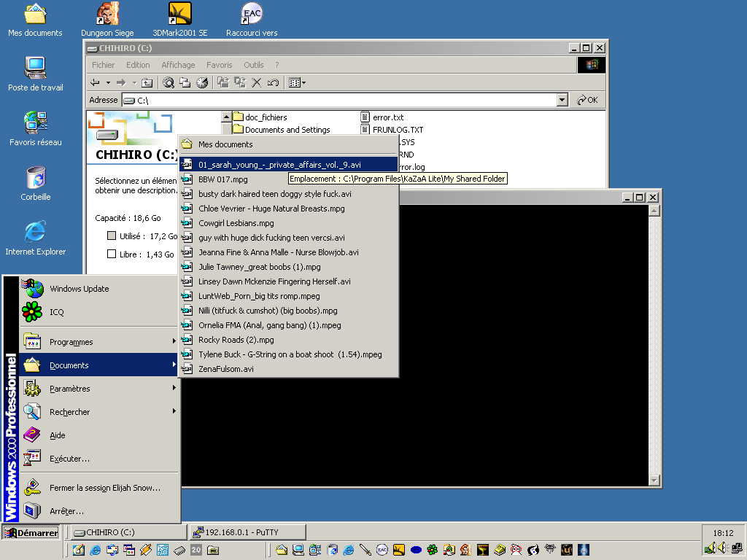
Task: Open the Edition menu
Action: pos(138,65)
